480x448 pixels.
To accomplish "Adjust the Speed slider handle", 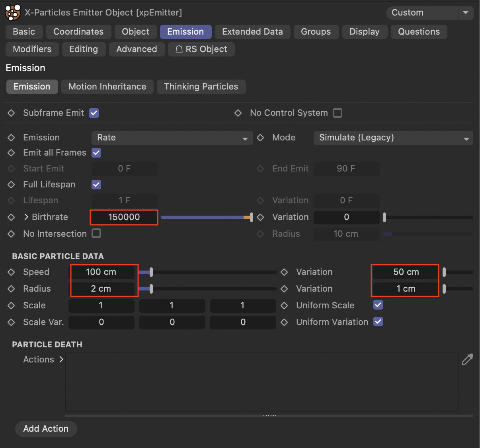I will point(151,272).
